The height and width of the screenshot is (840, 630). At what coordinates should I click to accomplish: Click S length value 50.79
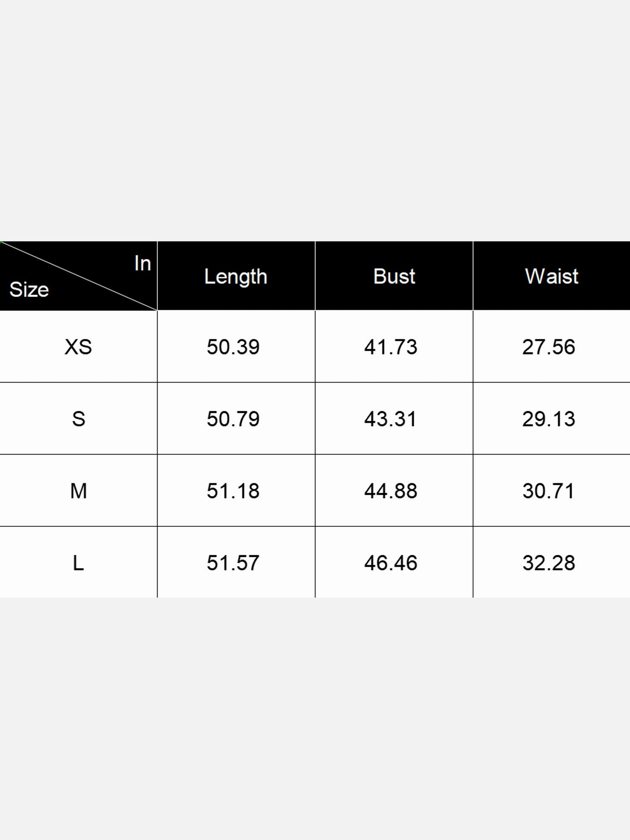(x=233, y=419)
